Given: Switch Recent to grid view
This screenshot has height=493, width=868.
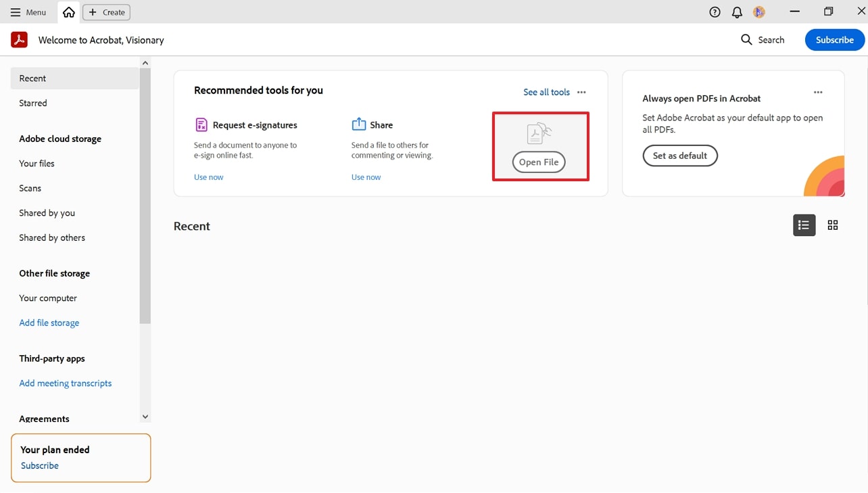Looking at the screenshot, I should coord(833,225).
